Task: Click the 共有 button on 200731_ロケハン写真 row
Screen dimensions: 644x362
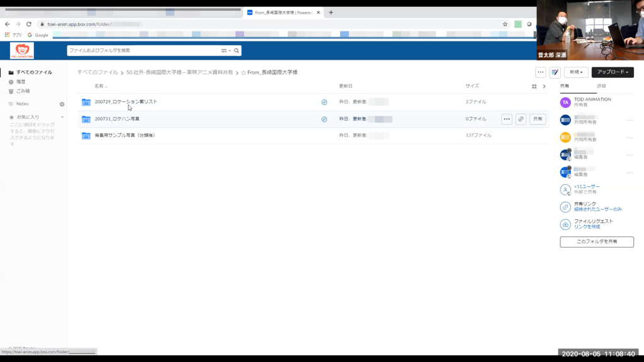Action: (x=537, y=119)
